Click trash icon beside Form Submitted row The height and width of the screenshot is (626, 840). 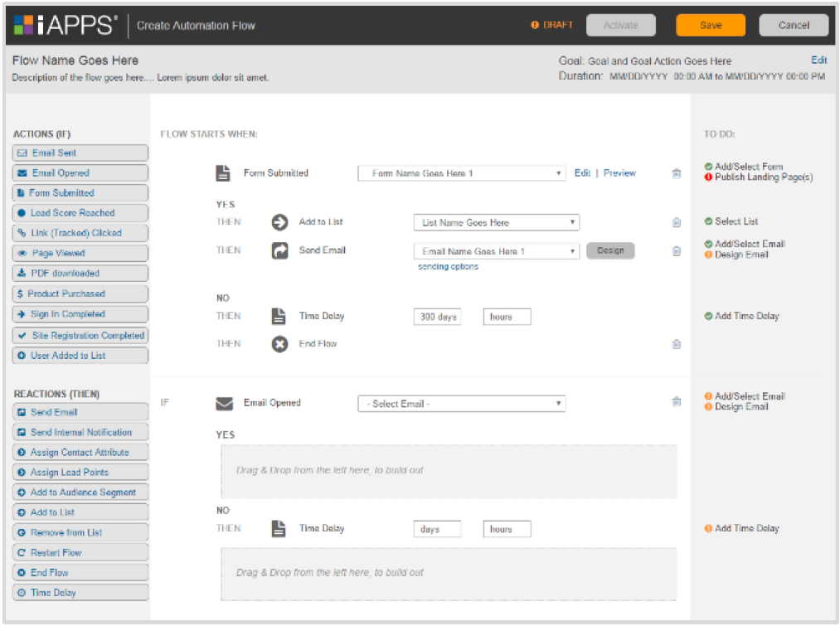tap(677, 173)
